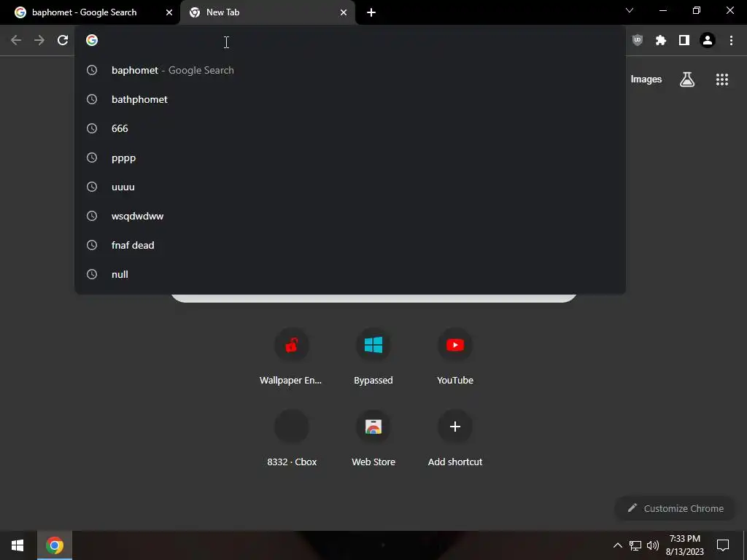Open the Windows Start menu
The height and width of the screenshot is (560, 747).
tap(18, 545)
